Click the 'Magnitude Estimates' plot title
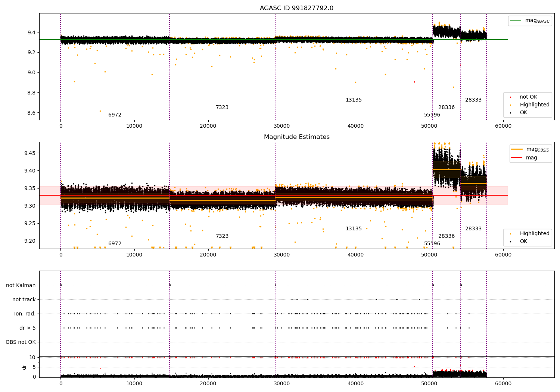 click(296, 137)
